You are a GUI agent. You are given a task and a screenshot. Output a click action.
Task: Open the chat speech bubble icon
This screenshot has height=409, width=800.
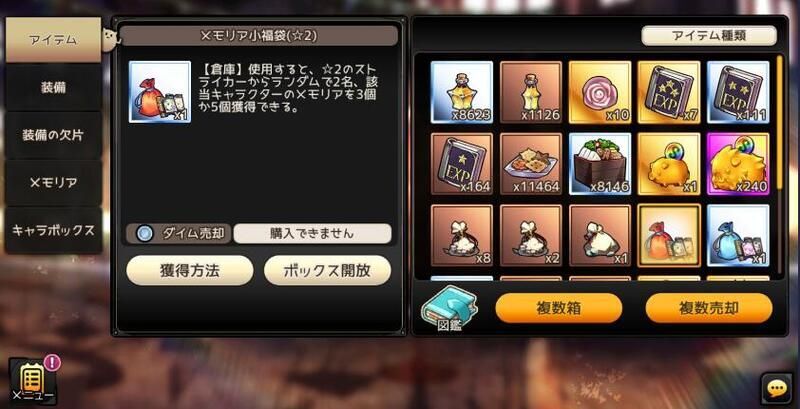[x=777, y=390]
